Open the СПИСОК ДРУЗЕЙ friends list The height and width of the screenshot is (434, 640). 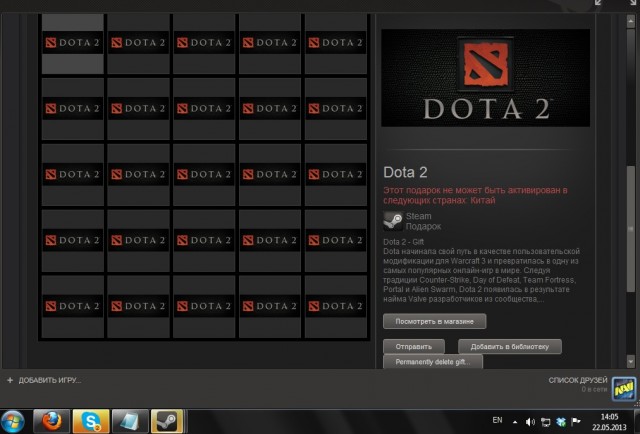click(x=578, y=381)
